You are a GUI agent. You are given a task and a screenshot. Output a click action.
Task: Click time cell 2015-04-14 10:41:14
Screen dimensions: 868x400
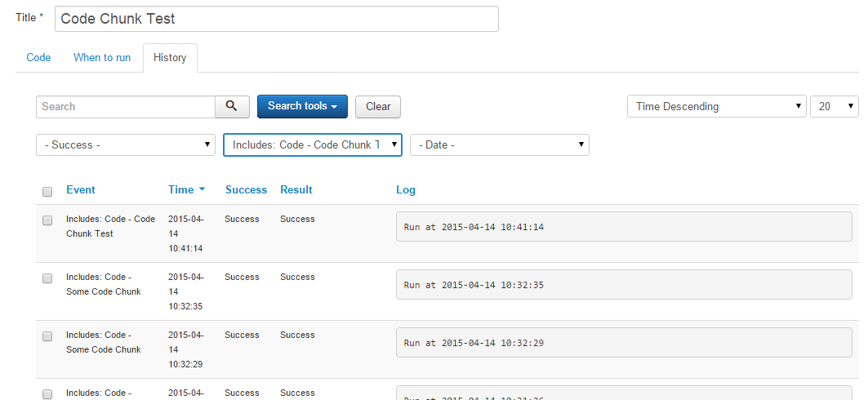tap(186, 233)
